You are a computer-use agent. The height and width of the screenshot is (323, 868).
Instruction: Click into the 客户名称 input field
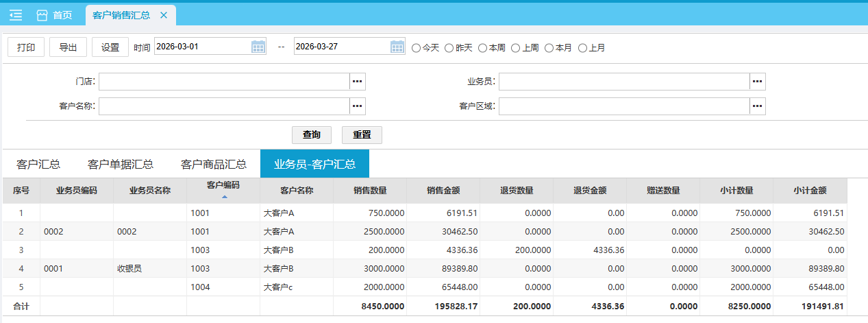point(224,106)
